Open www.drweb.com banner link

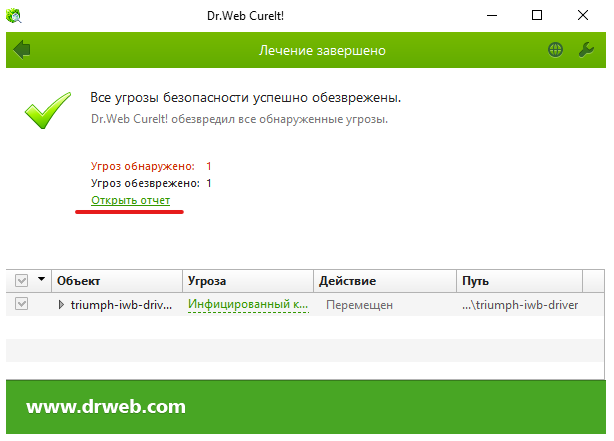106,407
